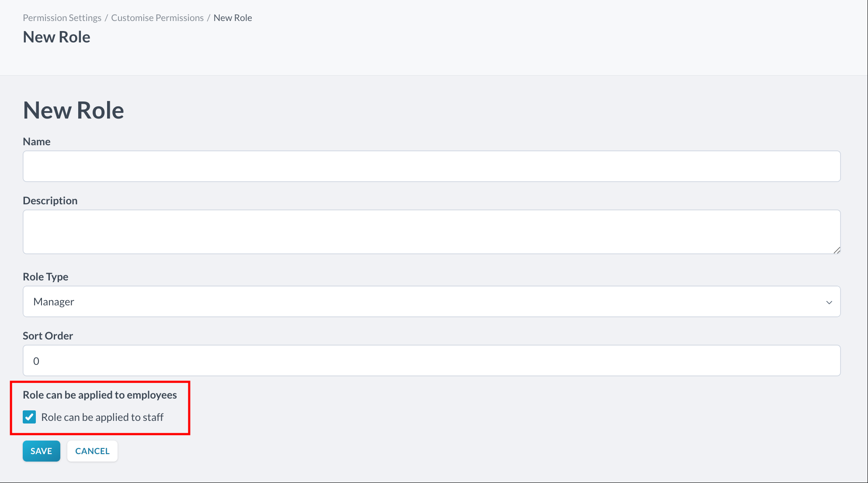Image resolution: width=868 pixels, height=483 pixels.
Task: Click the Sort Order number field
Action: coord(431,360)
